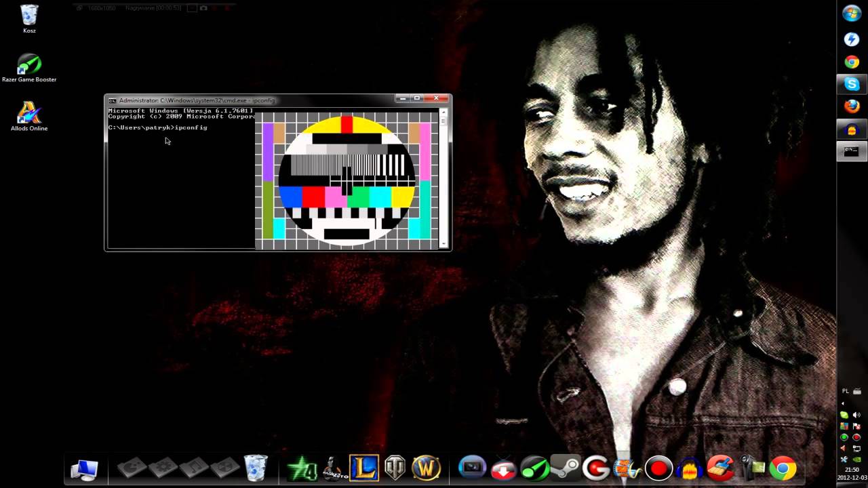
Task: Open the music note stack in the dock
Action: [194, 468]
